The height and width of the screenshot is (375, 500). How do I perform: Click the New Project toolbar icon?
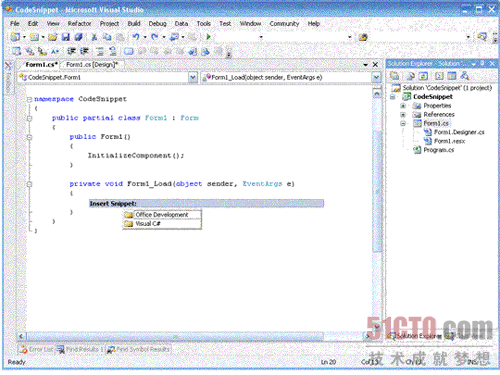[15, 37]
